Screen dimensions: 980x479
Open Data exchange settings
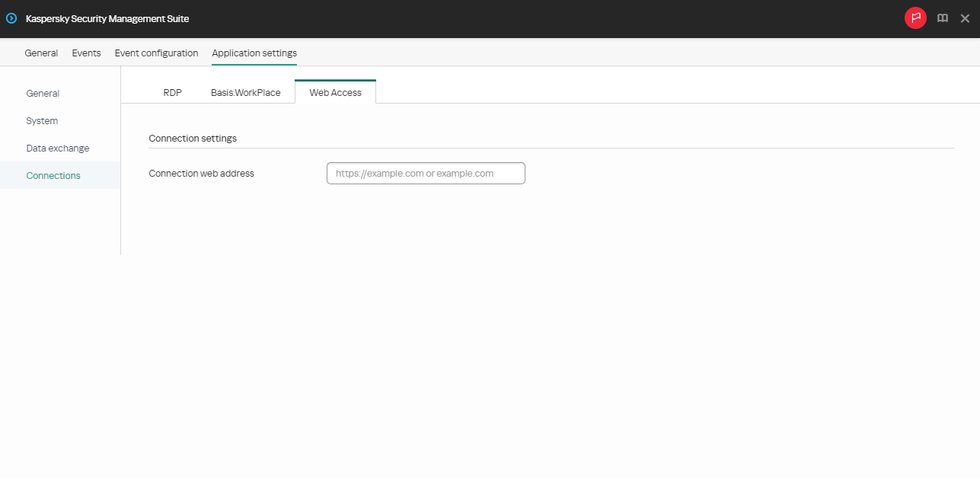coord(58,148)
